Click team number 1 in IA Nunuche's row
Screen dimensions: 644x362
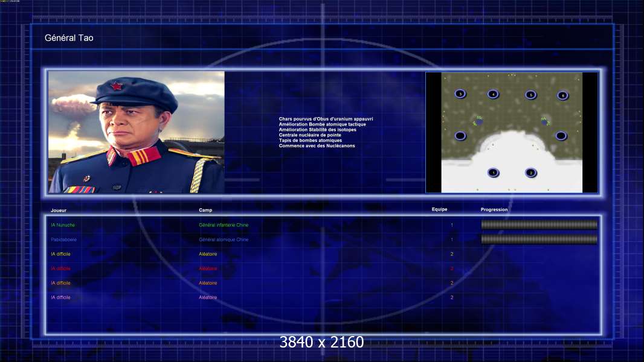[452, 225]
